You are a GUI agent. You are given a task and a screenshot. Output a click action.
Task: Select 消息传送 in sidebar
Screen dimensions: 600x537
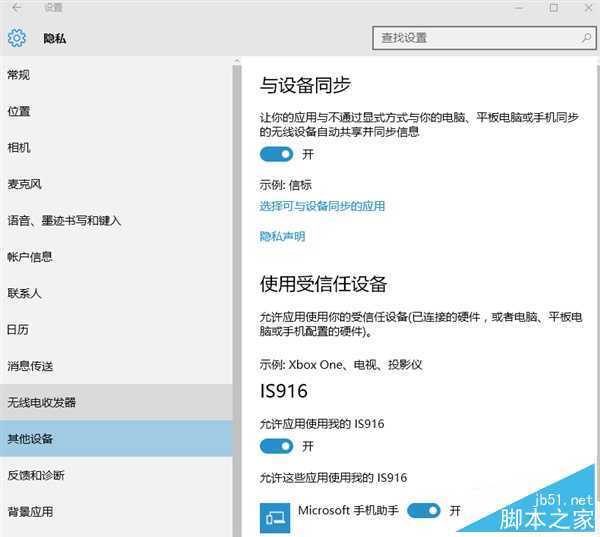pos(116,366)
